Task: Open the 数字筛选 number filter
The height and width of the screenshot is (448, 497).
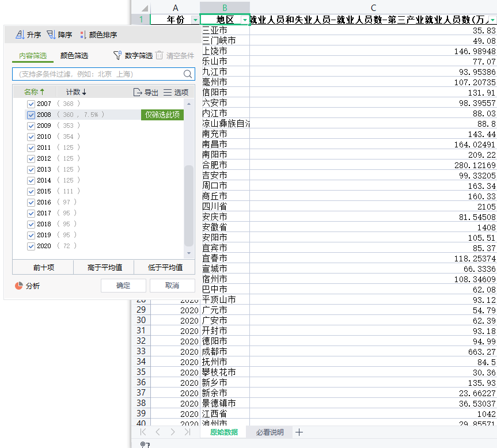Action: pos(133,55)
